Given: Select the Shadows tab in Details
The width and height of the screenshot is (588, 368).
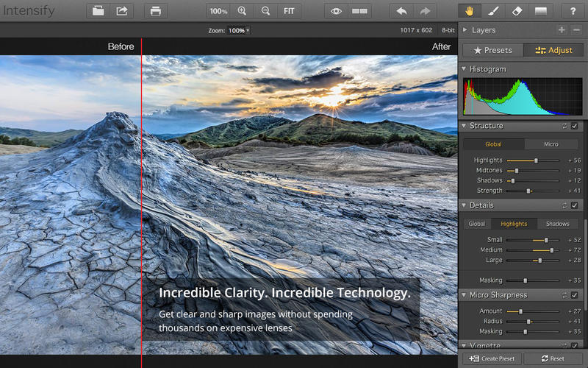Looking at the screenshot, I should coord(557,224).
